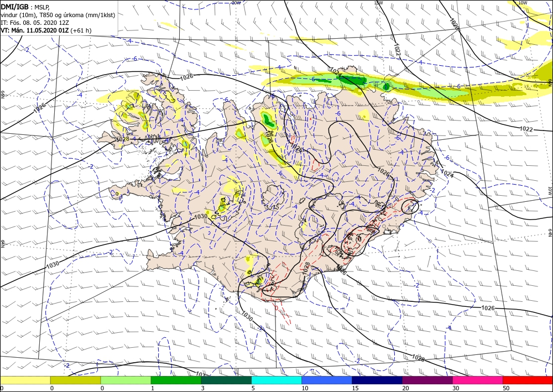
Task: Click the 'IT: Fös. 08. 05. 2020 12Z' line
Action: [x=34, y=23]
